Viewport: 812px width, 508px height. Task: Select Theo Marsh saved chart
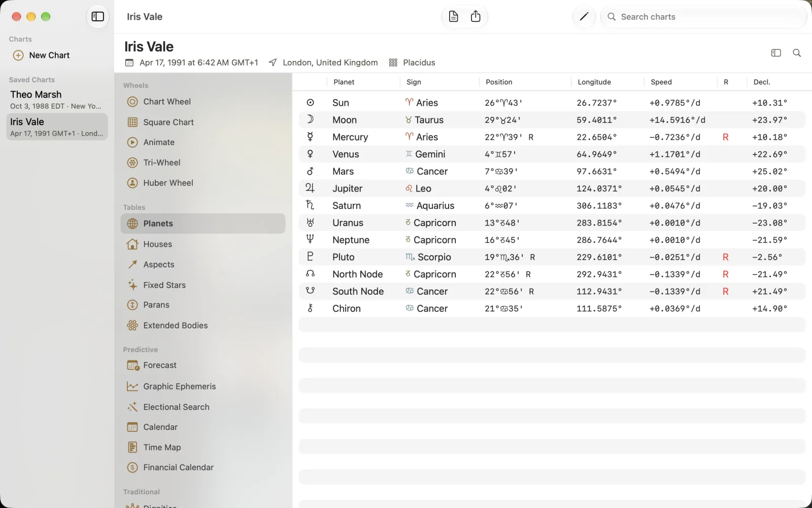(x=57, y=100)
